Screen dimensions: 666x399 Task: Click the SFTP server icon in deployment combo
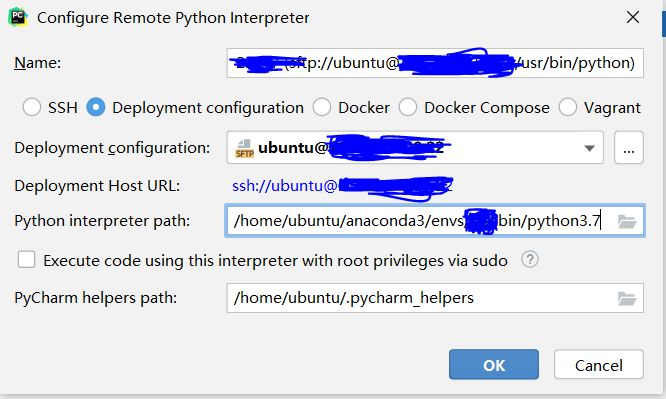[244, 148]
